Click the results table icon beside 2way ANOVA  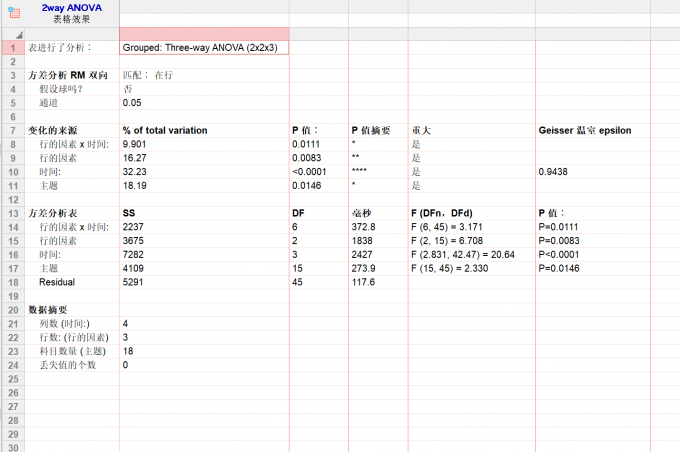[x=14, y=13]
